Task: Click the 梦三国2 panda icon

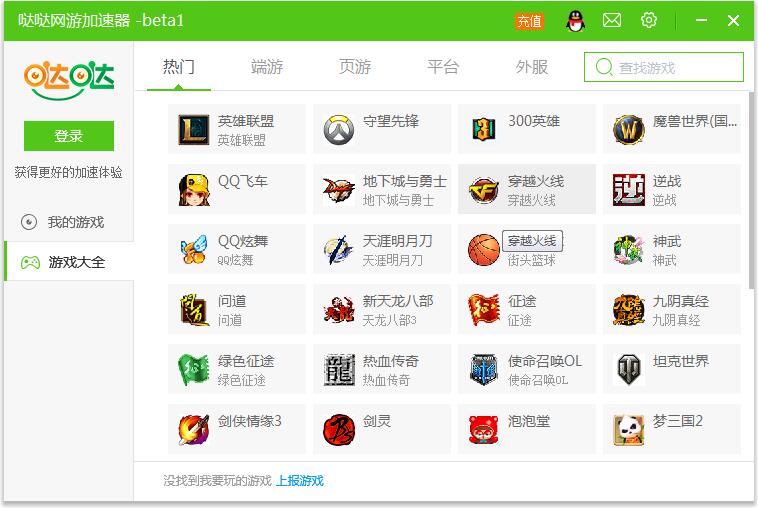Action: coord(629,429)
